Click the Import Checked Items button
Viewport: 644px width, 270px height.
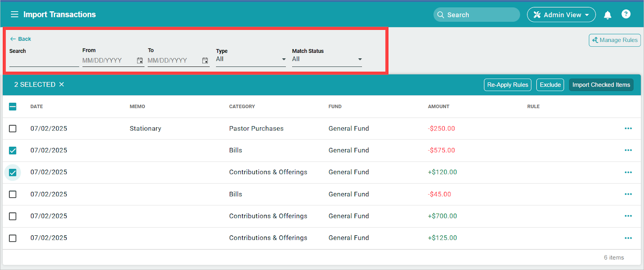(601, 85)
